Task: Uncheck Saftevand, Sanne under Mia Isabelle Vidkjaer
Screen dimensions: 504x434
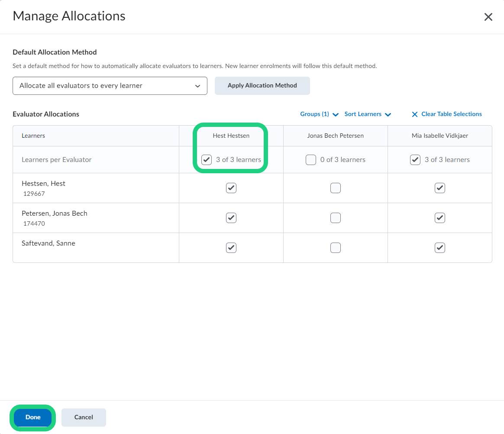Action: 439,247
